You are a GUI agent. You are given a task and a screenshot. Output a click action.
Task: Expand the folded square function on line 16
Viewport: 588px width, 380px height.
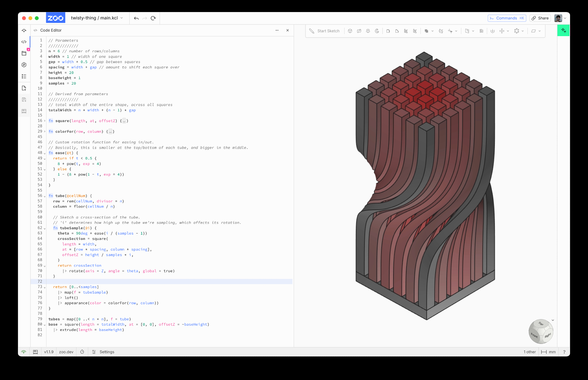(x=45, y=121)
